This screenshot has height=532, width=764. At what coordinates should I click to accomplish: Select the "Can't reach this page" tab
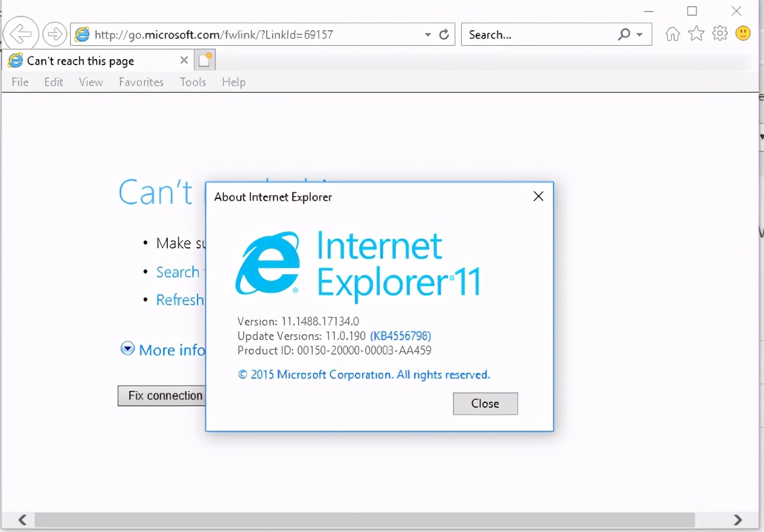point(97,61)
